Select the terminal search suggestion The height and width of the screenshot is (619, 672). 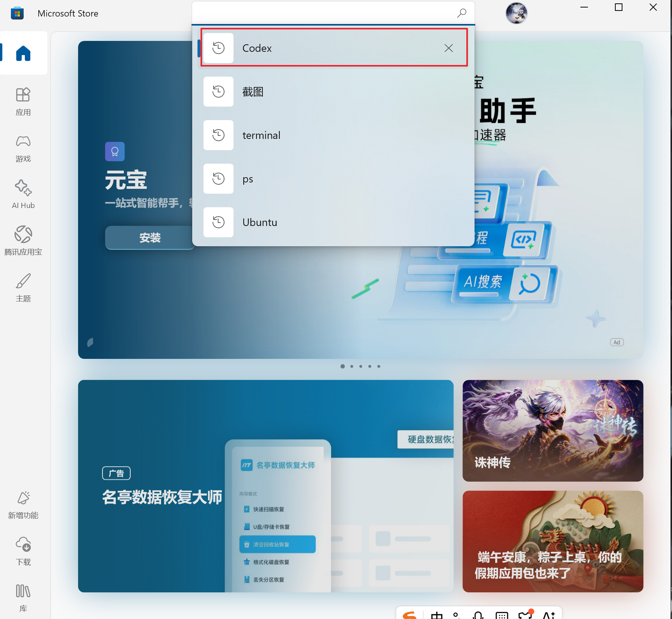click(x=334, y=135)
